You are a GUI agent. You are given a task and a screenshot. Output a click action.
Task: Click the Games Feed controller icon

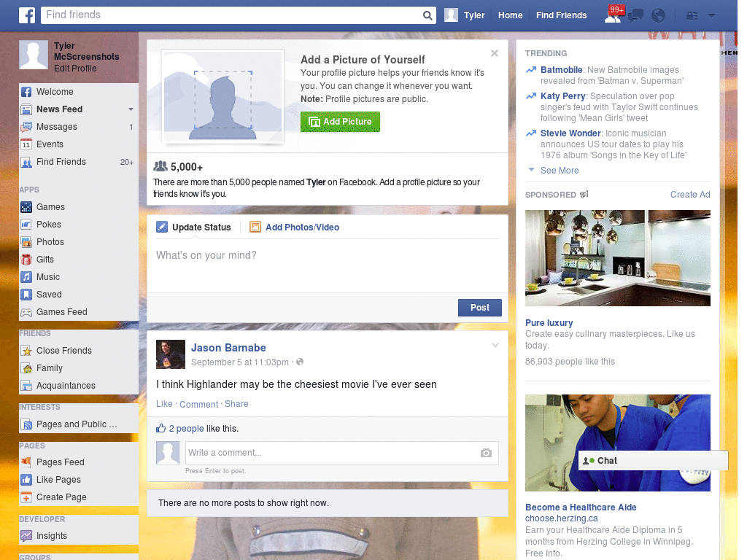coord(26,312)
